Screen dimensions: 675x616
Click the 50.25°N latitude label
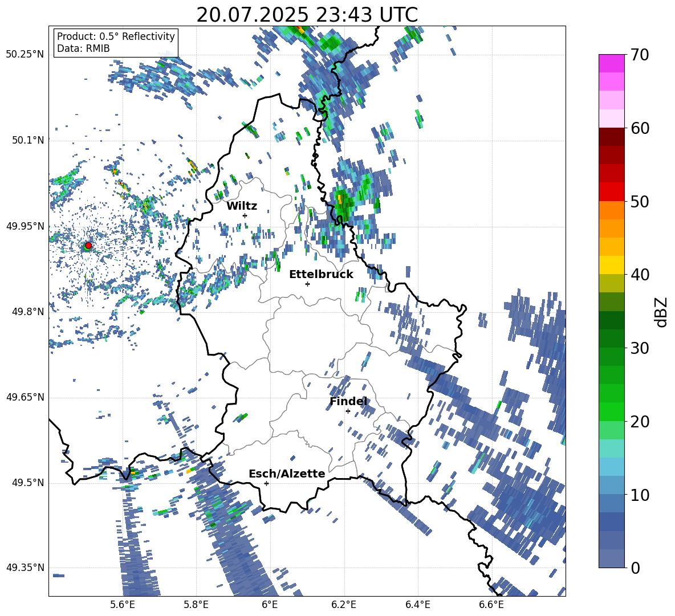click(25, 55)
